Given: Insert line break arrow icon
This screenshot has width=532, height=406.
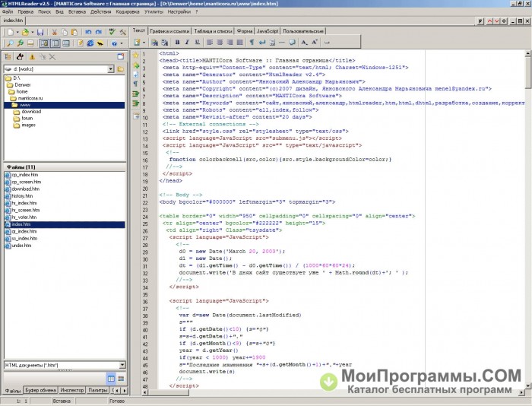Looking at the screenshot, I should point(262,42).
